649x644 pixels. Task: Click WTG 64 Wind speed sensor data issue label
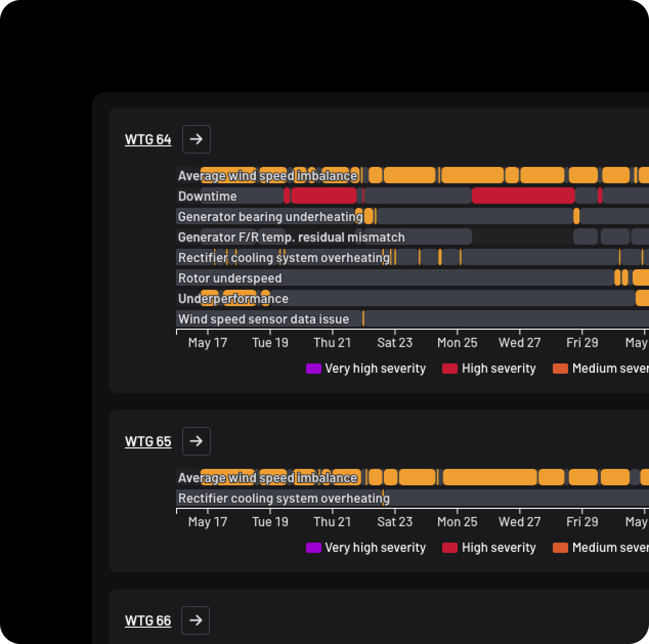tap(264, 319)
